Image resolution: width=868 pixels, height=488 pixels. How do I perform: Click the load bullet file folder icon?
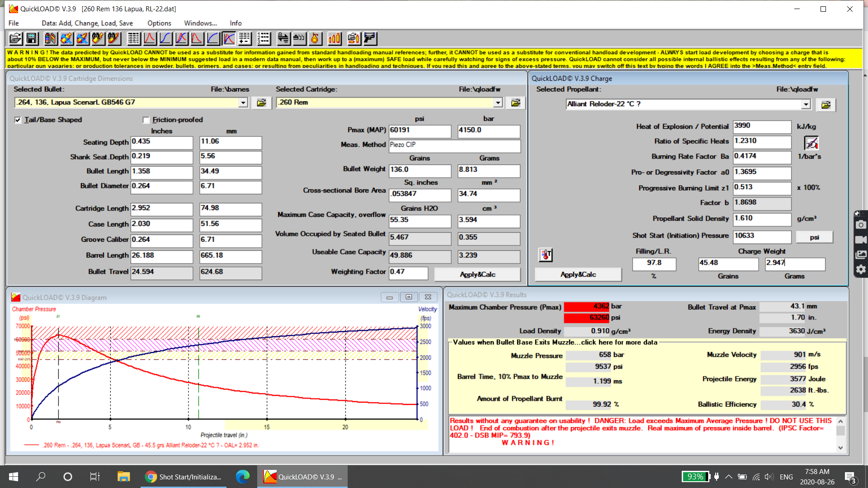261,103
